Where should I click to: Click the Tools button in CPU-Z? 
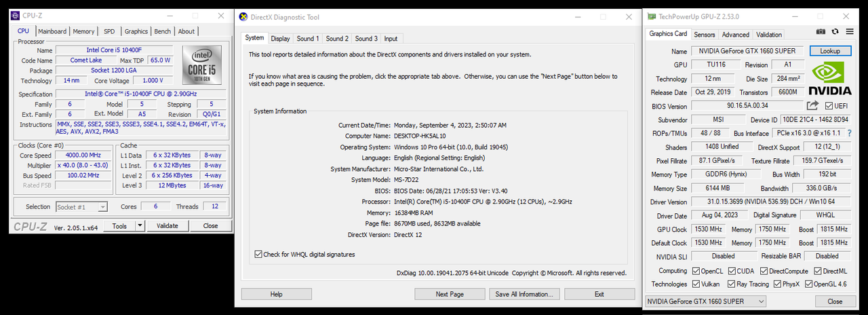click(x=119, y=225)
